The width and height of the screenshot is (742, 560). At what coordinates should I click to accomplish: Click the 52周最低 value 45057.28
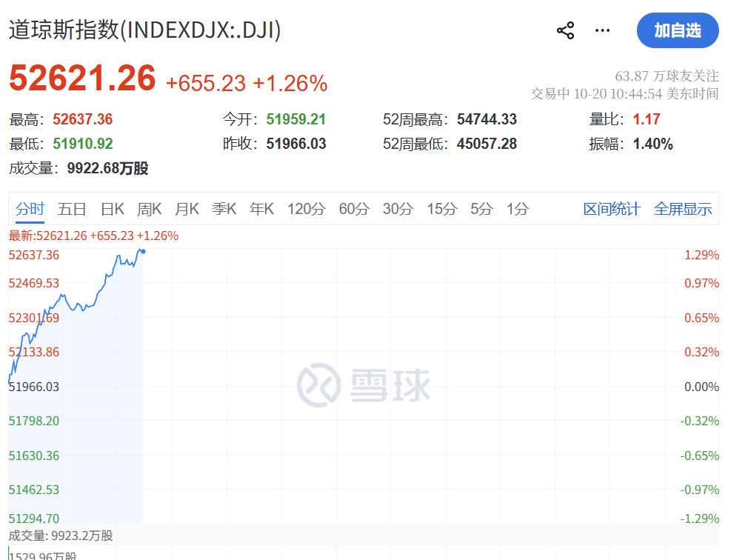click(487, 144)
